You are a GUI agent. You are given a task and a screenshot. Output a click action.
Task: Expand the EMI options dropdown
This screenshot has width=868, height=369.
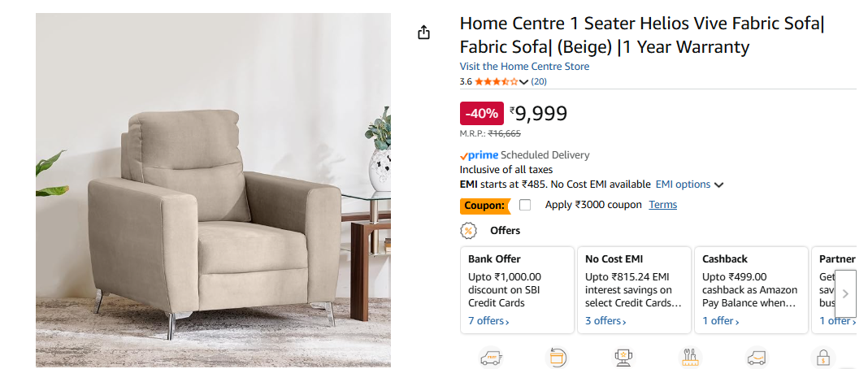coord(689,184)
